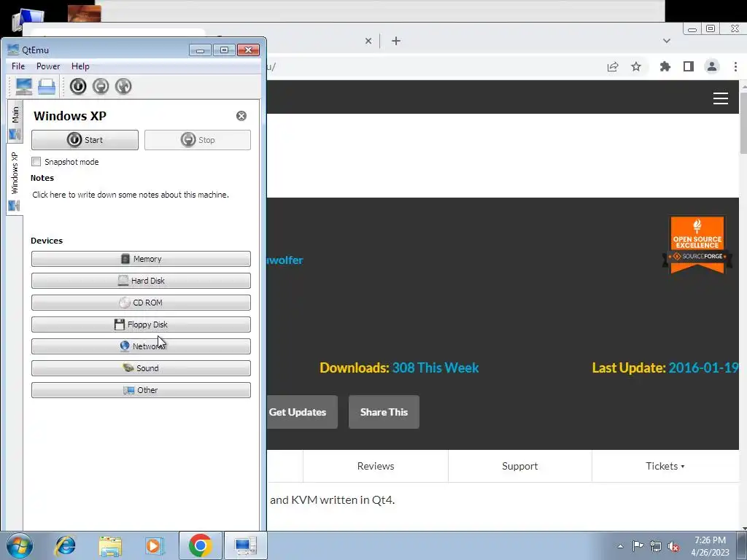Screen dimensions: 747x560
Task: Expand the Floppy Disk device settings
Action: [x=141, y=324]
